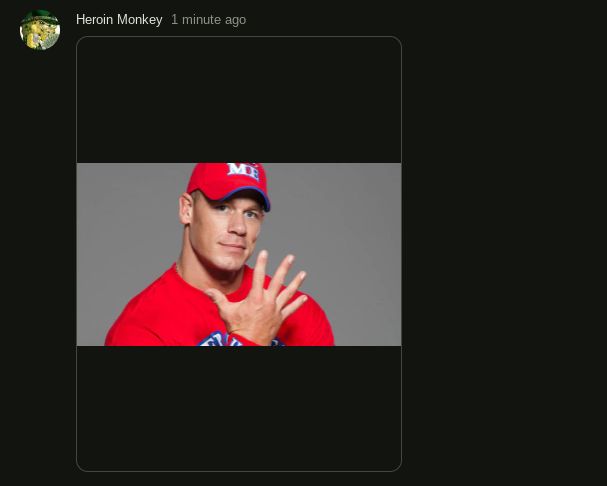Click the white letters on the cap
607x486 pixels.
coord(243,170)
